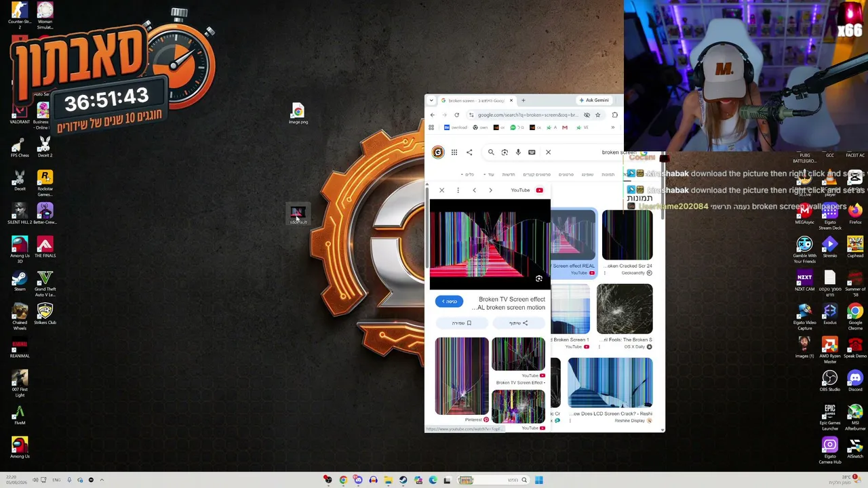Select the Strikers Club desktop icon
Image resolution: width=868 pixels, height=488 pixels.
coord(45,314)
